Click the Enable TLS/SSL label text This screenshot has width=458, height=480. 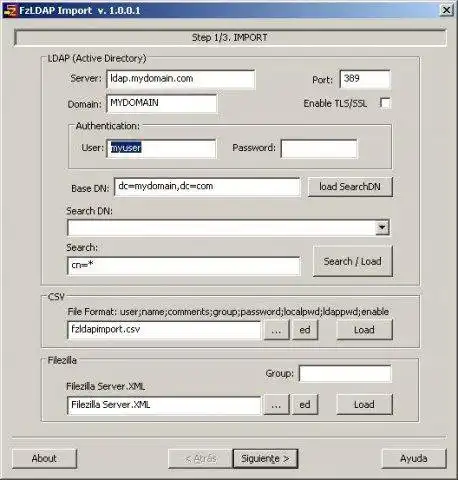pyautogui.click(x=335, y=104)
